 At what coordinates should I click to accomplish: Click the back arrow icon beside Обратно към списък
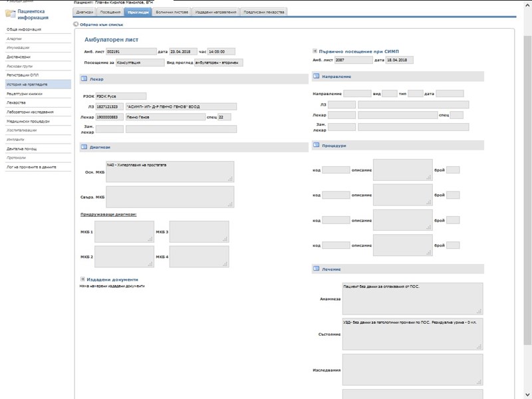[76, 24]
